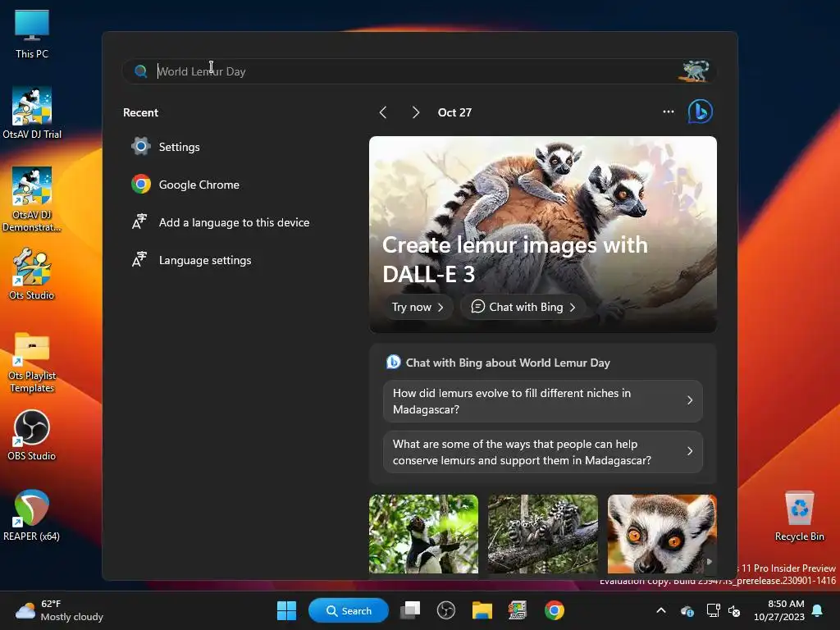Open the Bing Chat icon
The image size is (840, 630).
[x=701, y=112]
